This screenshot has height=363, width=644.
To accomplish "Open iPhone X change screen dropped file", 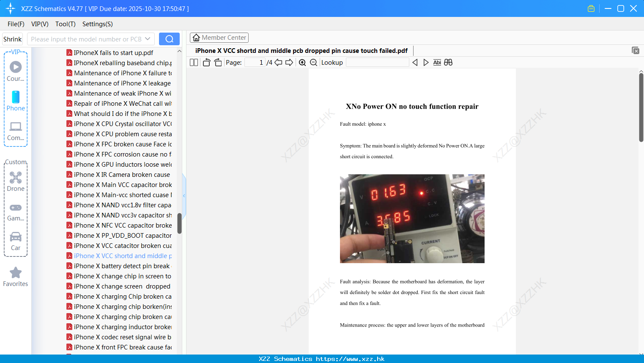I will [118, 286].
